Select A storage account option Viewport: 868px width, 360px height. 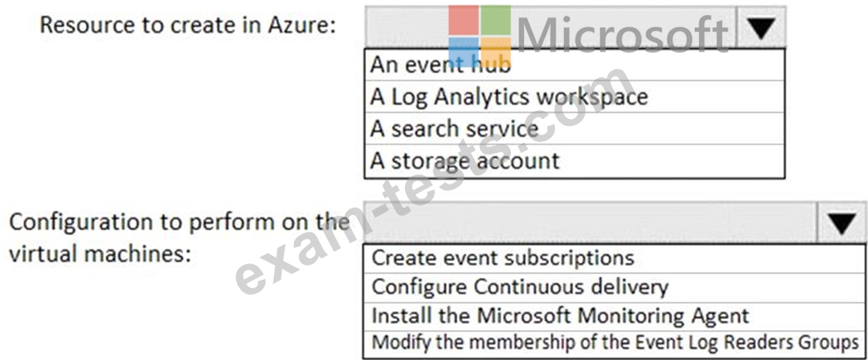[x=574, y=161]
